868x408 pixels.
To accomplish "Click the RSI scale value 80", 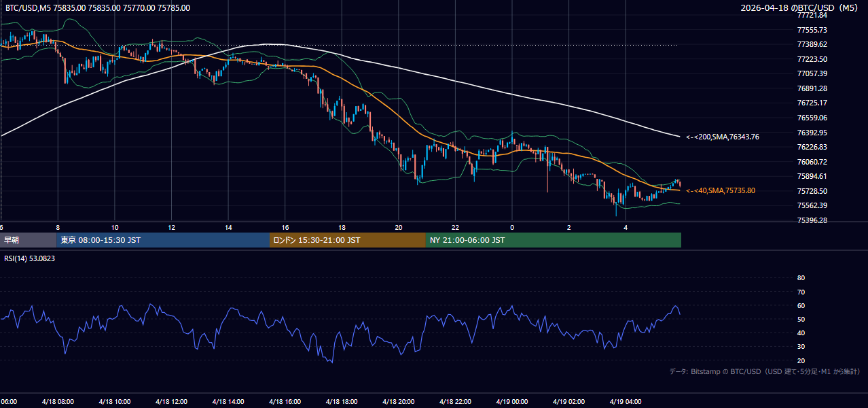I will coord(801,278).
